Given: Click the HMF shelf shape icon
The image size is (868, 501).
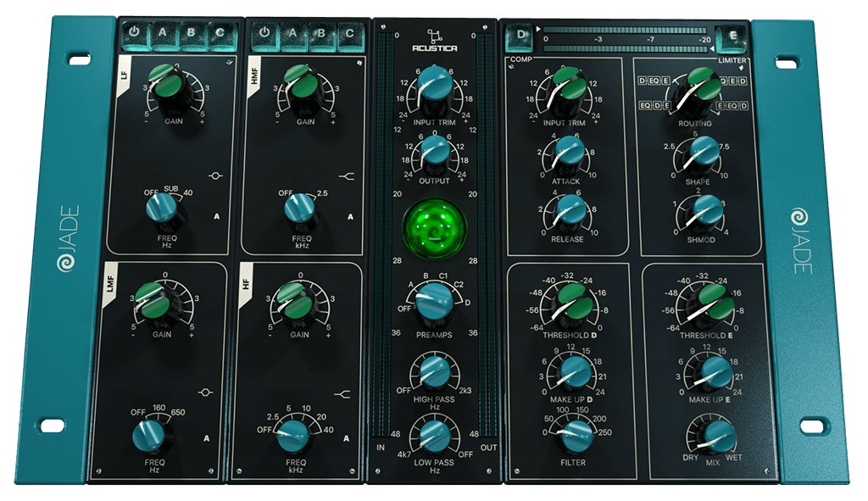Looking at the screenshot, I should (347, 176).
